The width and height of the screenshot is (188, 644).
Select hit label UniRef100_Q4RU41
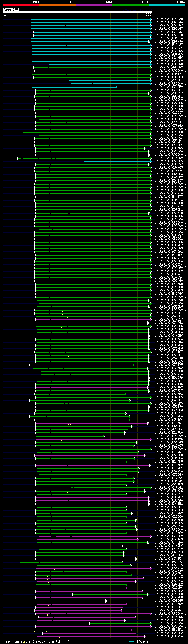point(169,487)
